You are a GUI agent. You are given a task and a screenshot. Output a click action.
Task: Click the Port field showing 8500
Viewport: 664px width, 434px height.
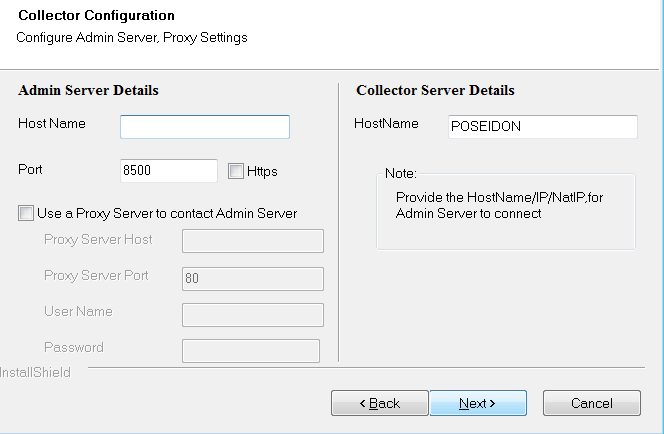tap(169, 171)
